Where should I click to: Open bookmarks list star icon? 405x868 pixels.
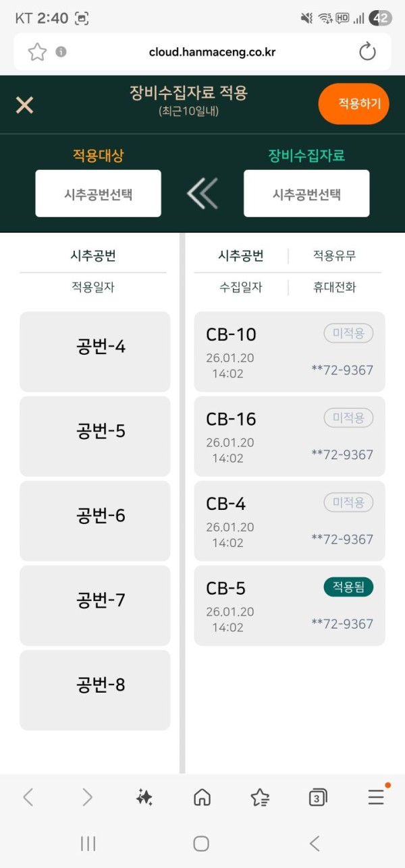260,797
